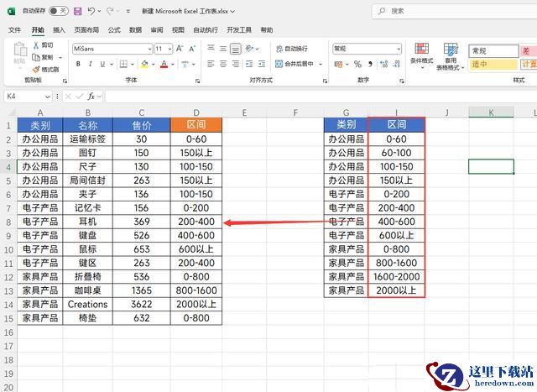Screen dimensions: 537x392
Task: Click the 搜索 search box
Action: 455,11
